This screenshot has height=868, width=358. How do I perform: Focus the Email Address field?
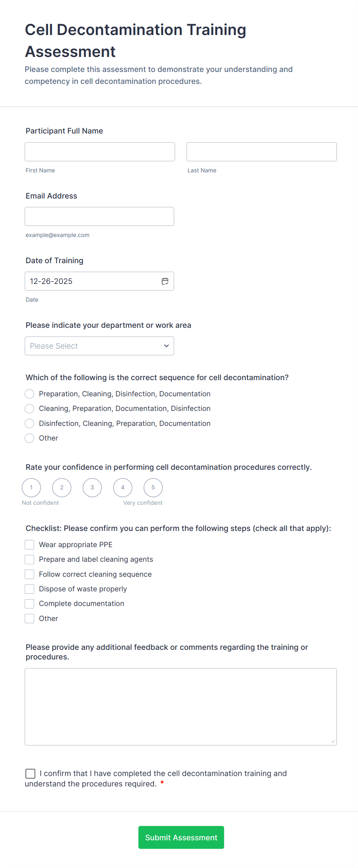(x=99, y=216)
